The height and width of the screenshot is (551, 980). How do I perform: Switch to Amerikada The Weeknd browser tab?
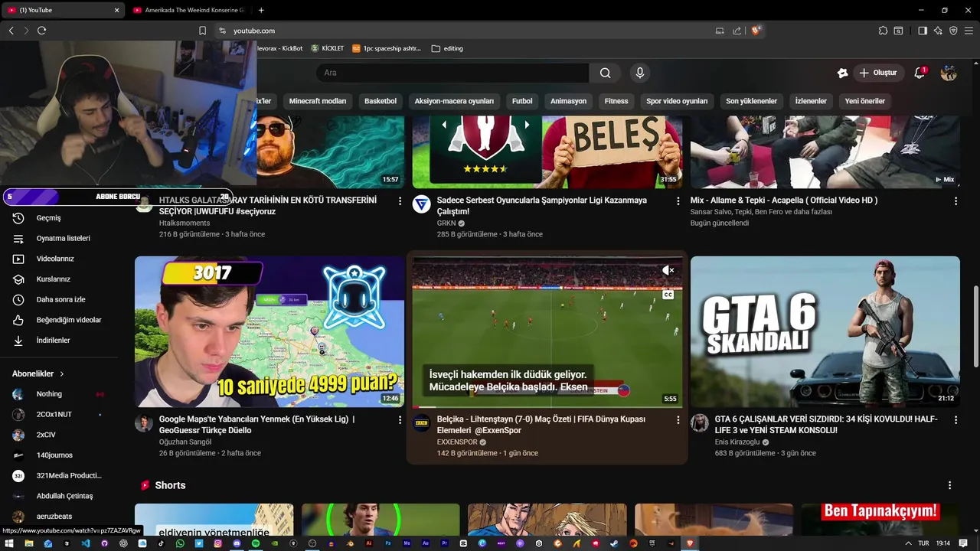click(188, 10)
